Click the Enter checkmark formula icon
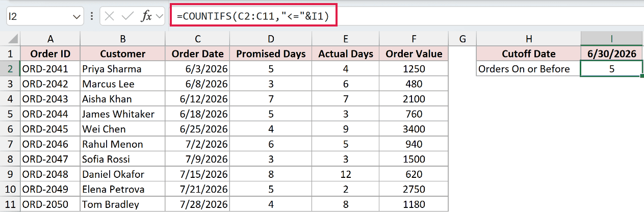 pyautogui.click(x=126, y=16)
